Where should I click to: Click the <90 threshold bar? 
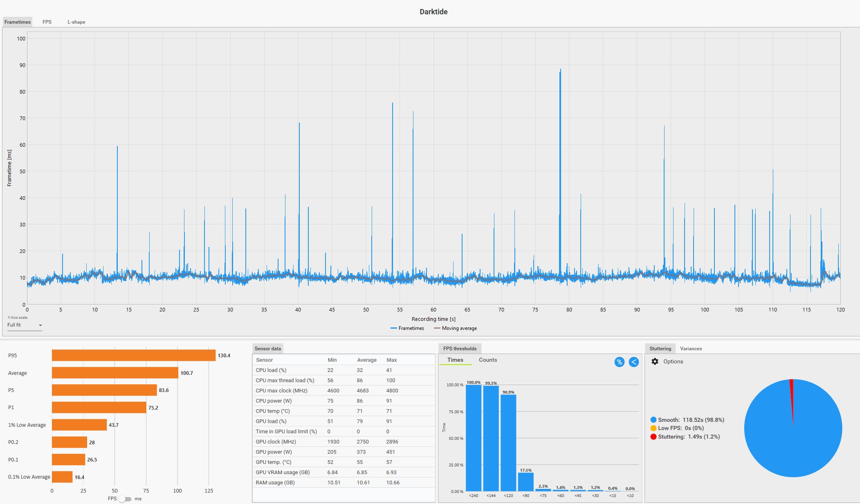(x=525, y=482)
